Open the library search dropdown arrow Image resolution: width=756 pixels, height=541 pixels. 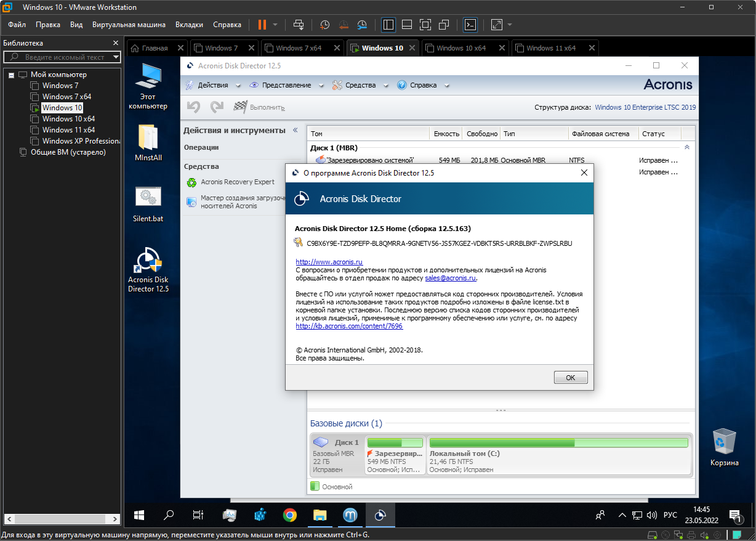point(116,57)
